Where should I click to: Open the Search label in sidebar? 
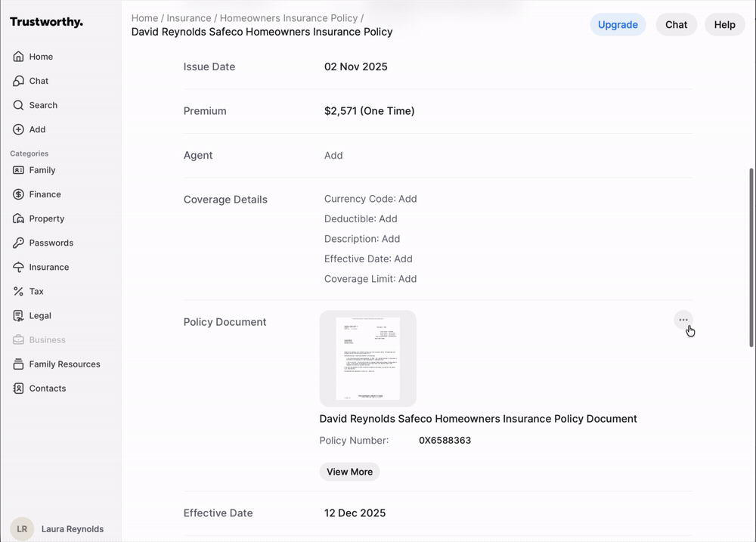pyautogui.click(x=43, y=105)
